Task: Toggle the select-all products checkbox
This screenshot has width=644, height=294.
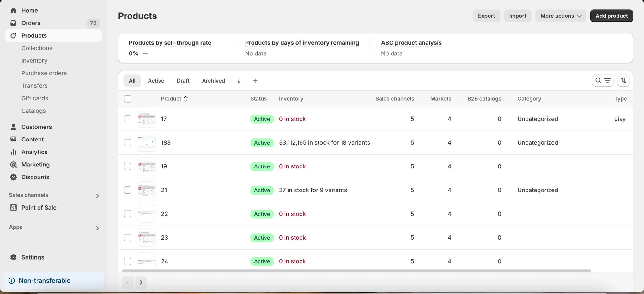Action: coord(127,99)
